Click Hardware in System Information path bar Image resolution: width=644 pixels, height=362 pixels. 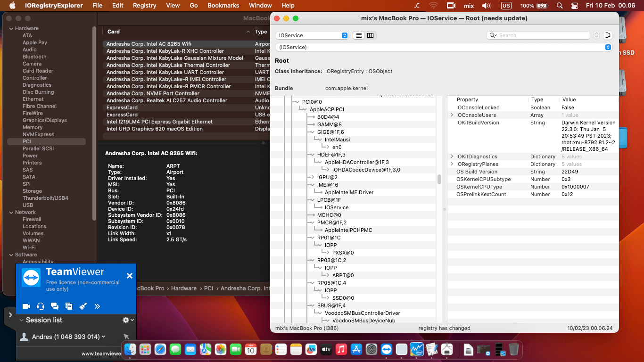click(x=184, y=288)
